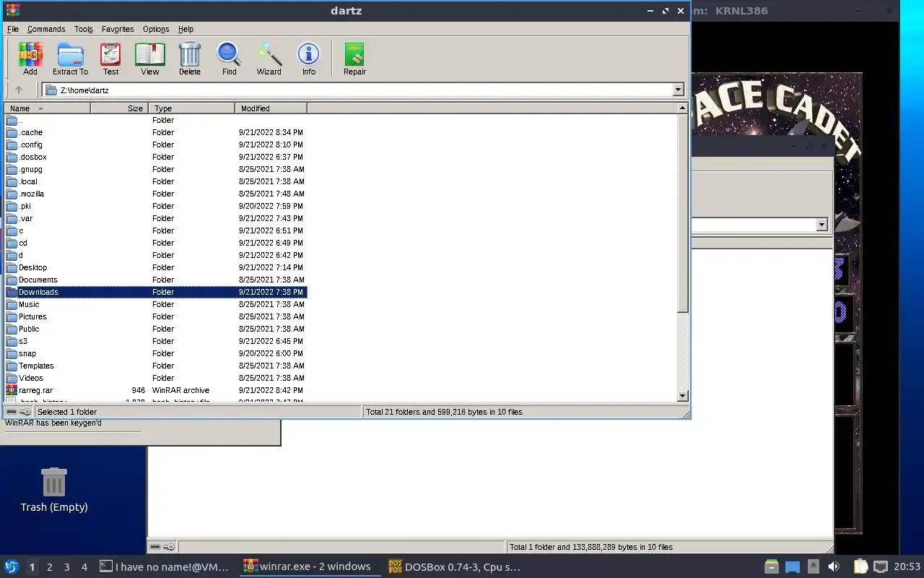This screenshot has height=578, width=924.
Task: Select the .mozilla folder row
Action: (155, 194)
